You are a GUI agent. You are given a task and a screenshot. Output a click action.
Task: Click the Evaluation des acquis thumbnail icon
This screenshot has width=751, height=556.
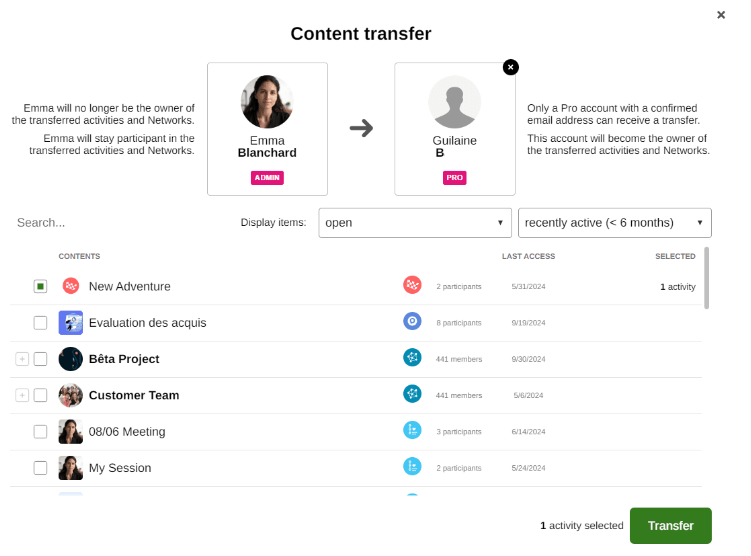[x=70, y=322]
